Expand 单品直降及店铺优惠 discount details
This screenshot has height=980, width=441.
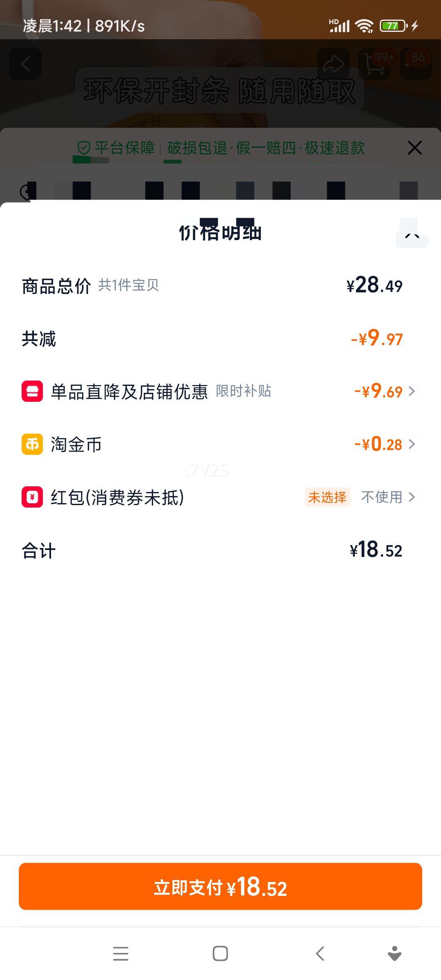412,391
